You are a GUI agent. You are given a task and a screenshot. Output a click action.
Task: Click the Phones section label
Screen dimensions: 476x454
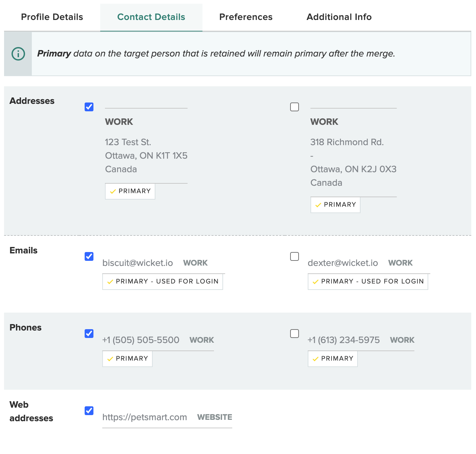click(x=26, y=327)
